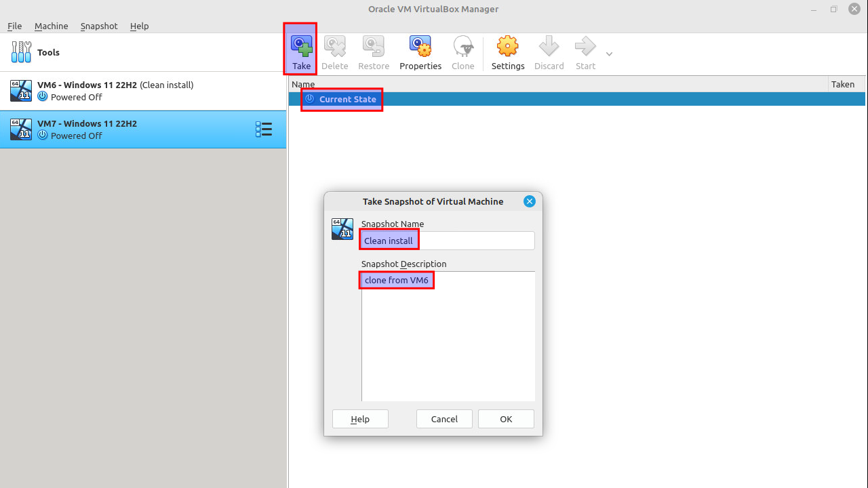Image resolution: width=868 pixels, height=488 pixels.
Task: Minimize the VirtualBox Manager window
Action: tap(814, 9)
